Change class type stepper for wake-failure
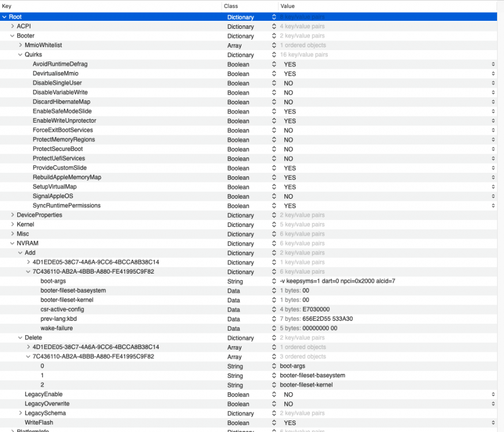The width and height of the screenshot is (504, 432). 274,328
